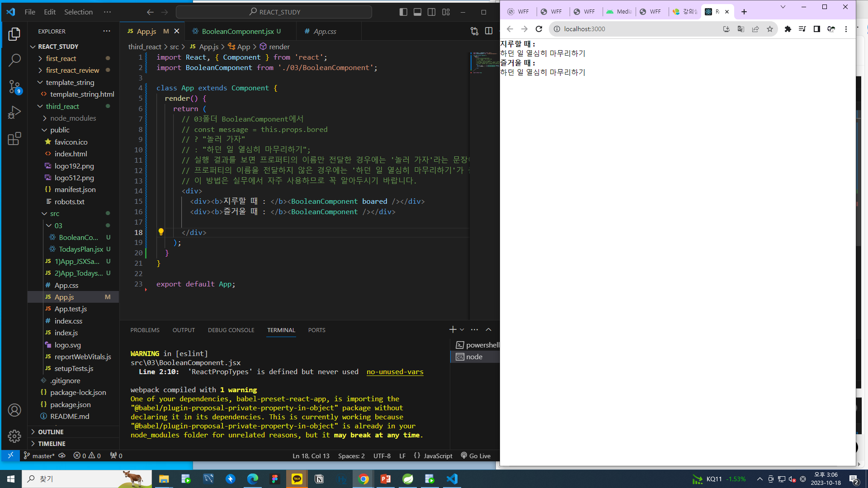Reload the localhost:3000 browser page
868x488 pixels.
point(539,29)
